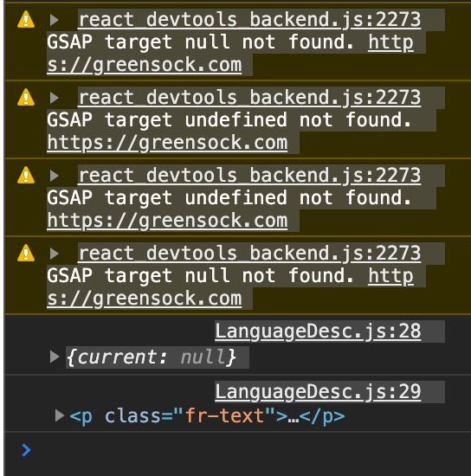Screen dimensions: 471x476
Task: Click the blue console prompt chevron
Action: point(26,450)
